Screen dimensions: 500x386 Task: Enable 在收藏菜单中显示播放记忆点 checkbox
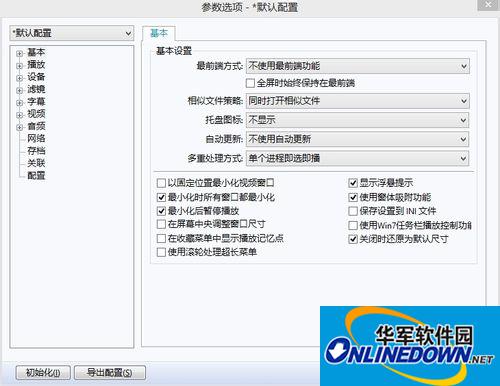[161, 238]
